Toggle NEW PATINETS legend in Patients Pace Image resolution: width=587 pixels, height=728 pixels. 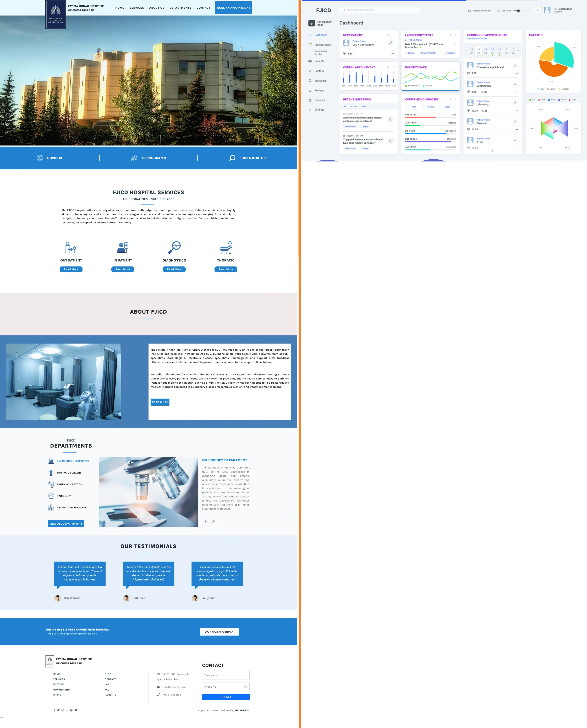tap(412, 86)
